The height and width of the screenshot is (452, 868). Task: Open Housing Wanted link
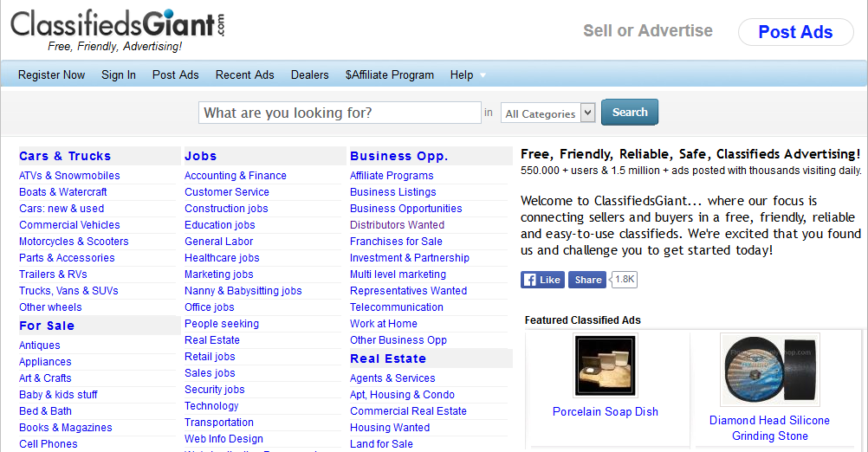[x=390, y=428]
